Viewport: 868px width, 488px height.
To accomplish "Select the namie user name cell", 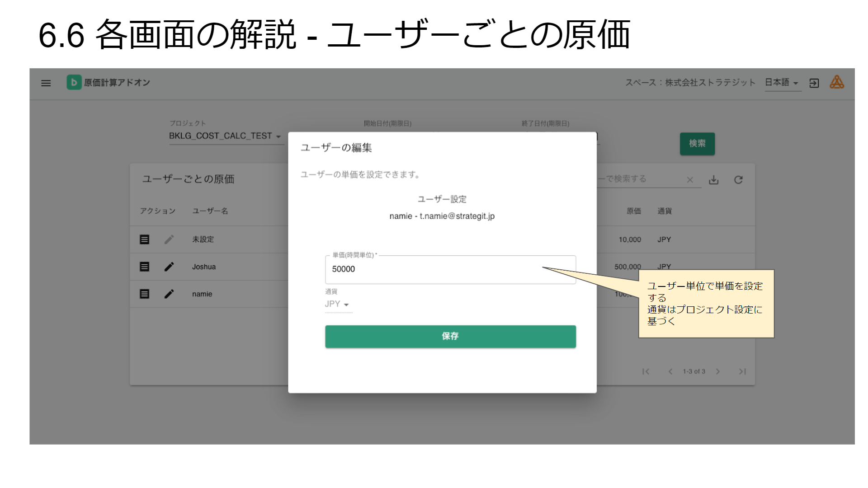I will (202, 294).
